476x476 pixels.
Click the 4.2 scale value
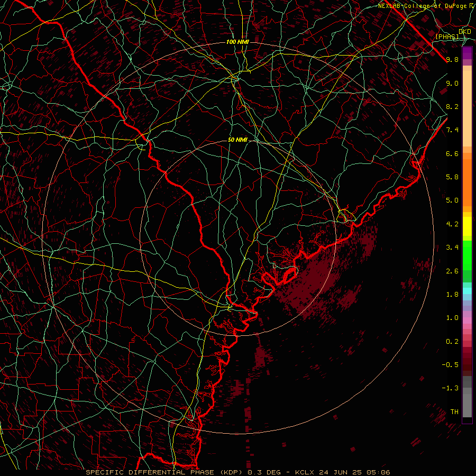coord(452,224)
